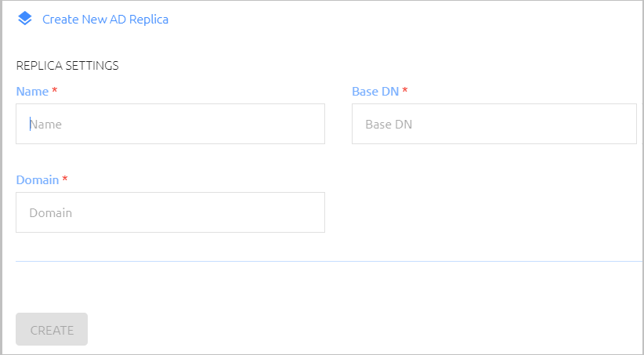Click the horizontal divider above CREATE
This screenshot has width=644, height=355.
pos(328,261)
